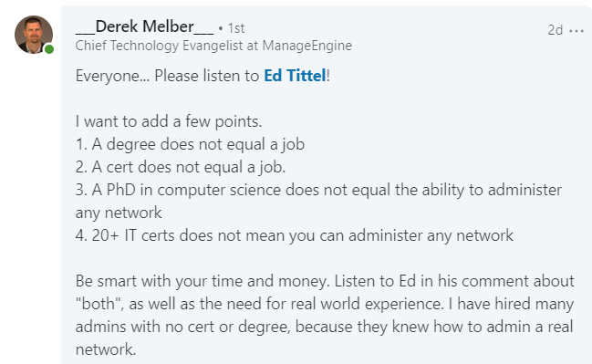This screenshot has height=364, width=592.
Task: Visit Derek Melber's profile via name
Action: [145, 26]
